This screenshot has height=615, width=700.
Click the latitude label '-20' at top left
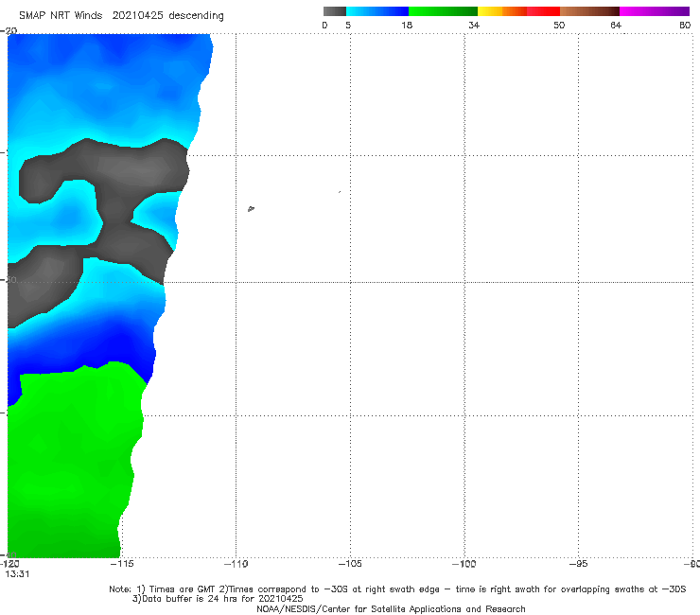click(x=9, y=31)
